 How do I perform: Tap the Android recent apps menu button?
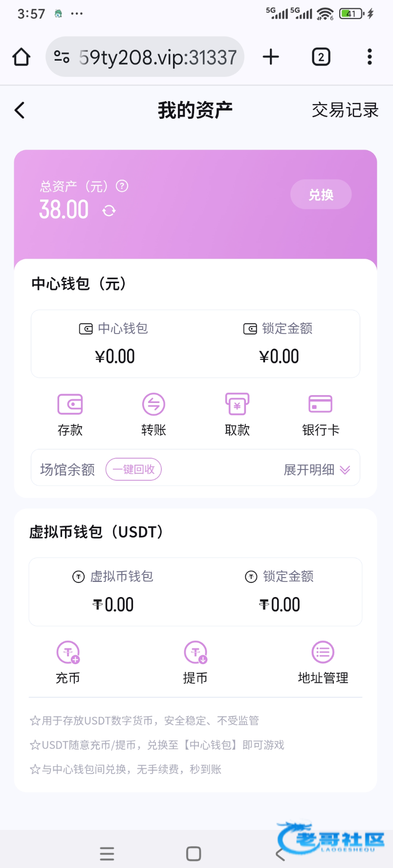click(107, 854)
